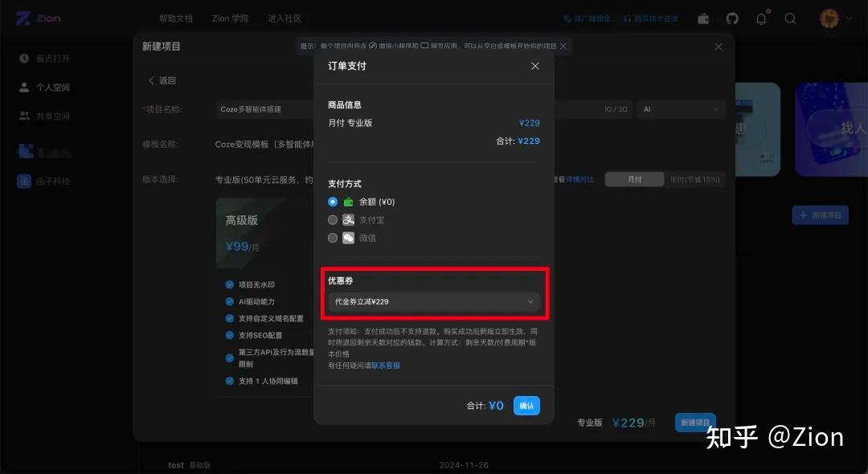
Task: Click the Zion logo
Action: tap(39, 18)
